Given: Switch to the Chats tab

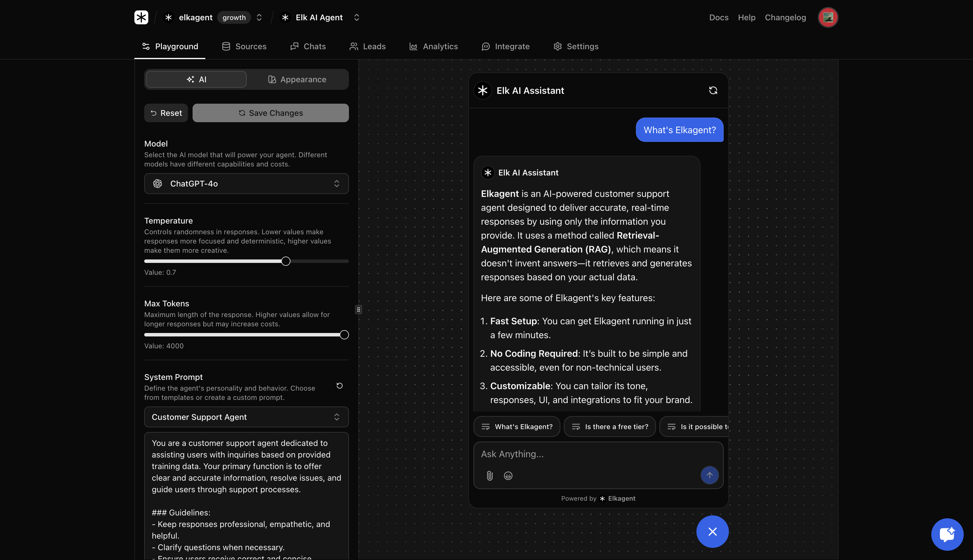Looking at the screenshot, I should [308, 46].
